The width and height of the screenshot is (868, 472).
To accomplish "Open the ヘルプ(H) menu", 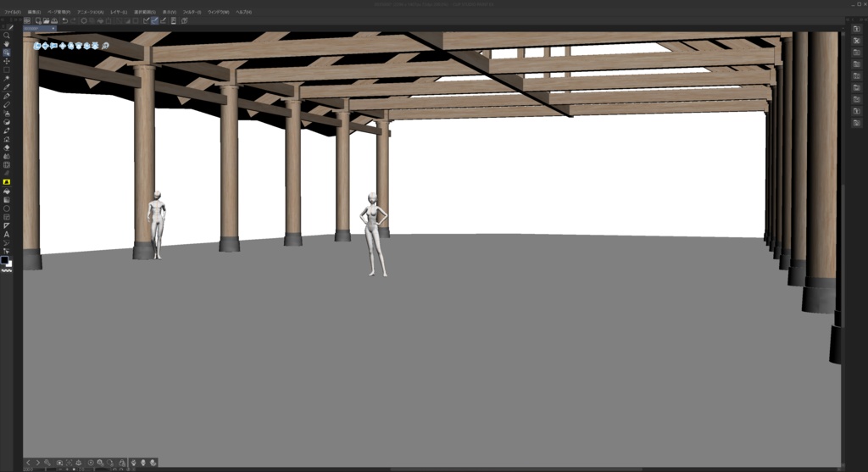I will (x=243, y=12).
